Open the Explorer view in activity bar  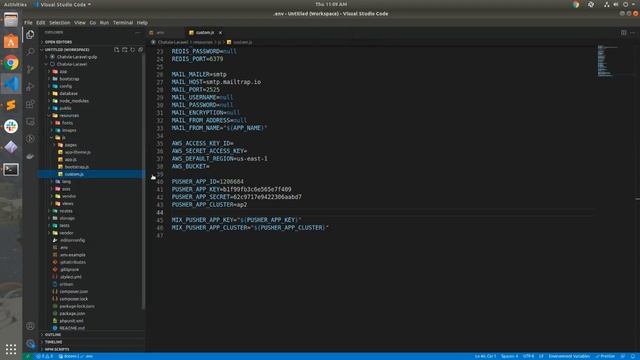click(30, 35)
